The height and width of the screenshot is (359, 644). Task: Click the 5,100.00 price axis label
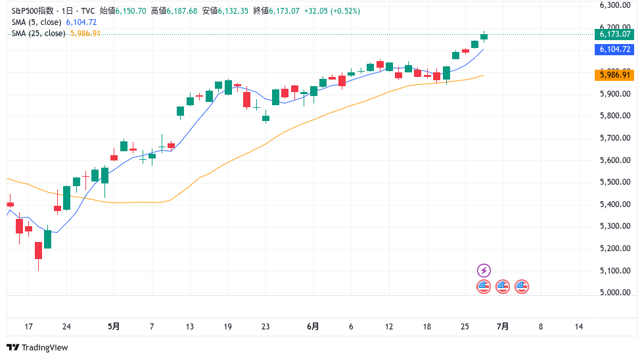tap(615, 271)
